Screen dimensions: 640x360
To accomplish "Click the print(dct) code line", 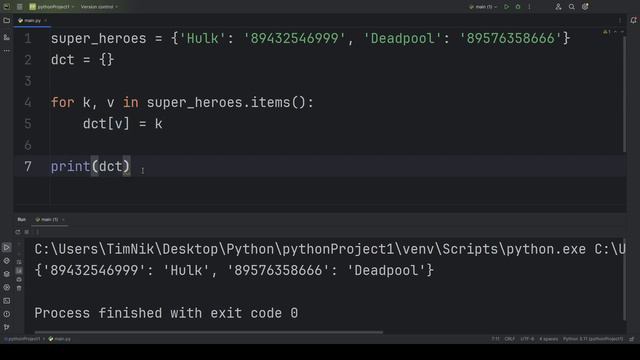I will point(90,166).
